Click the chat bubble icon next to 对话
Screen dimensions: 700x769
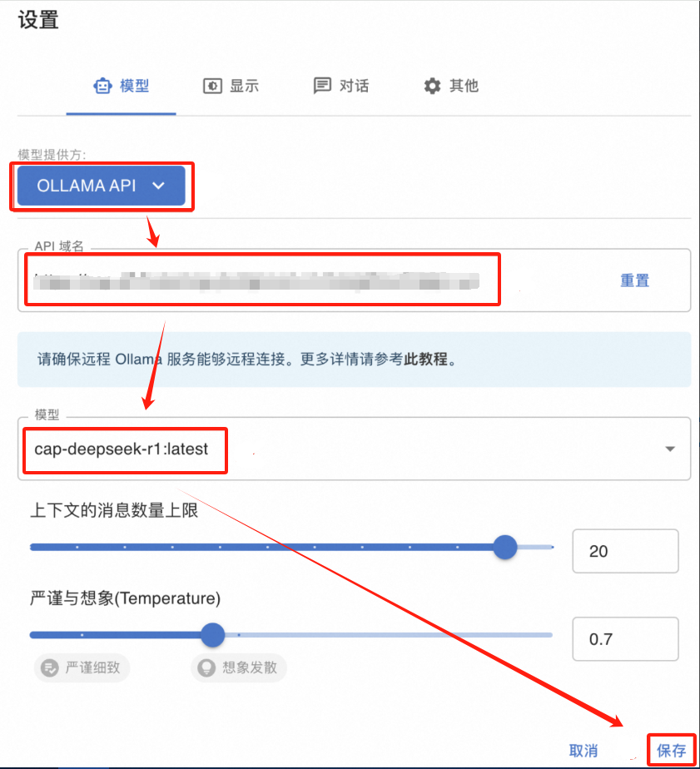coord(322,86)
